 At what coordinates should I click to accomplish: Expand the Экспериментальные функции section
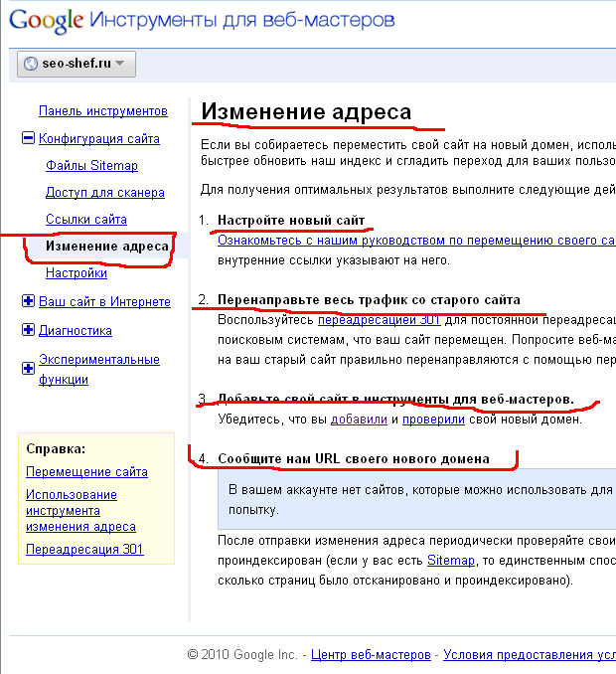point(28,369)
